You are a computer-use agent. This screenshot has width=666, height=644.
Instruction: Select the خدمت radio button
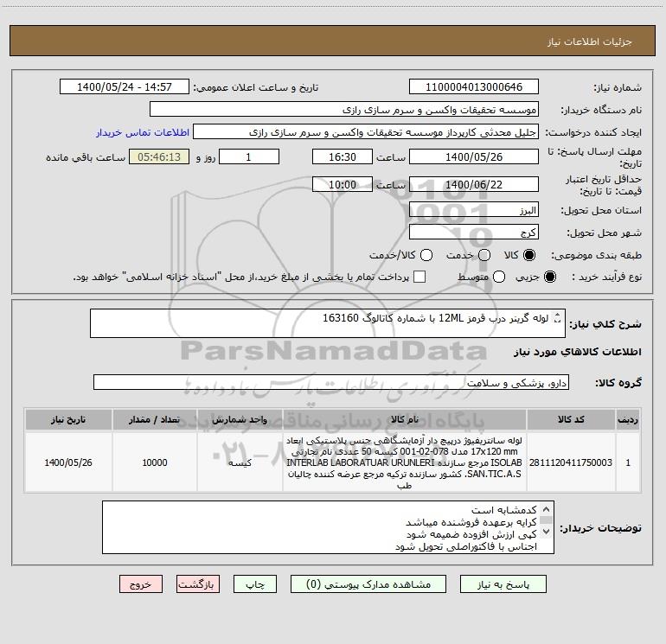pos(484,255)
